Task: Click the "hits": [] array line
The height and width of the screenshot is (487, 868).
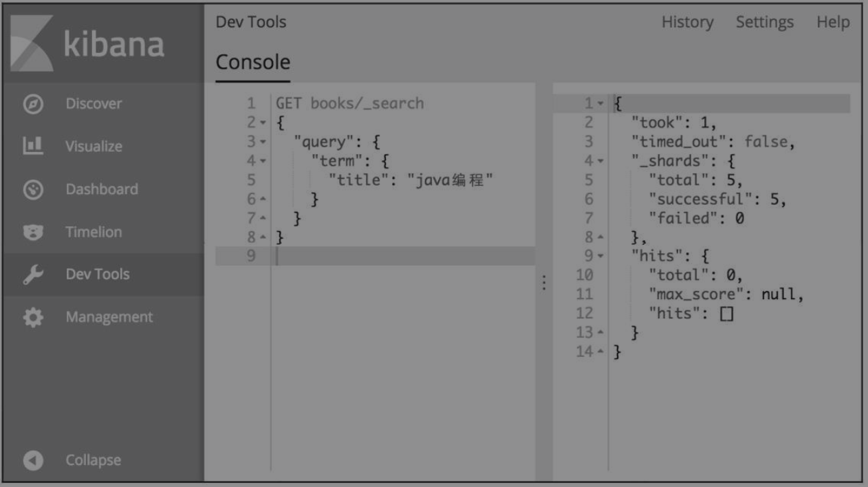Action: tap(692, 314)
